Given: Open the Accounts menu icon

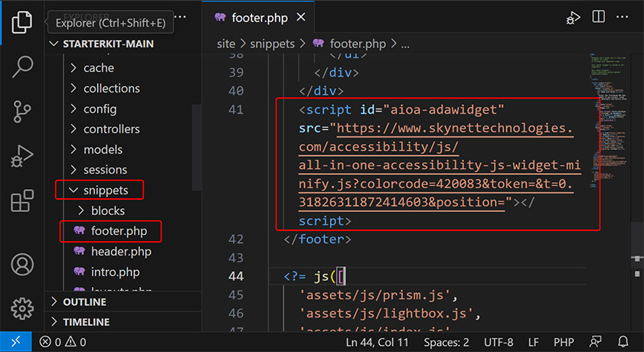Looking at the screenshot, I should point(22,265).
